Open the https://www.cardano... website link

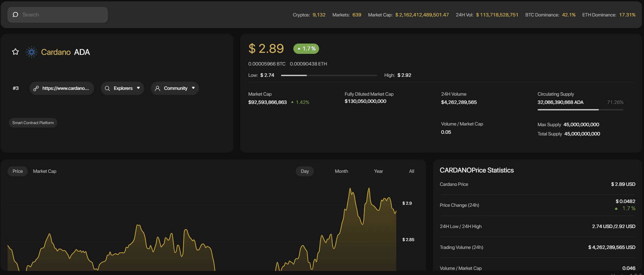[62, 88]
